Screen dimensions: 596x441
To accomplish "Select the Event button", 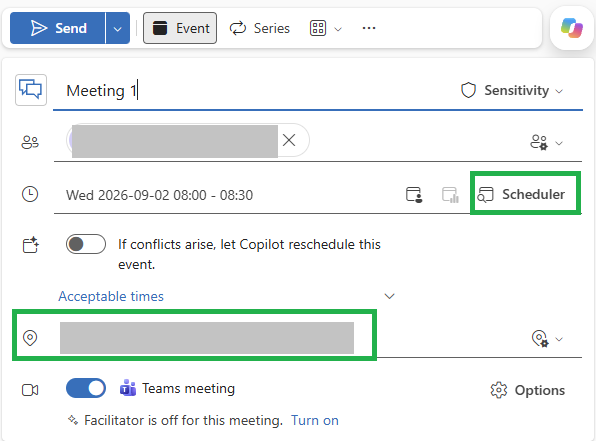I will coord(180,28).
